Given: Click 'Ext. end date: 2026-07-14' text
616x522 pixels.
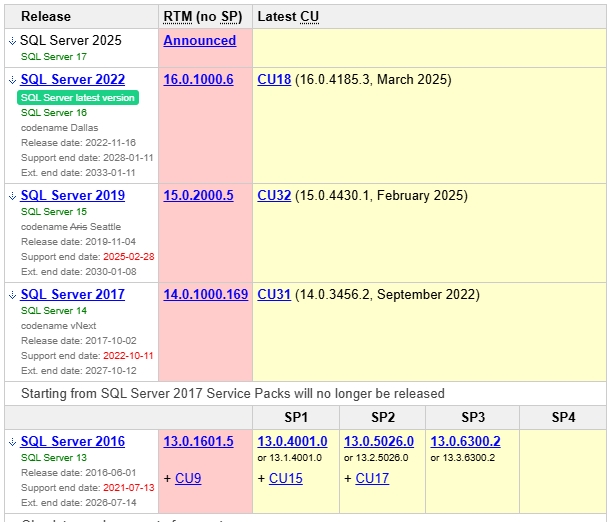Looking at the screenshot, I should pos(79,502).
